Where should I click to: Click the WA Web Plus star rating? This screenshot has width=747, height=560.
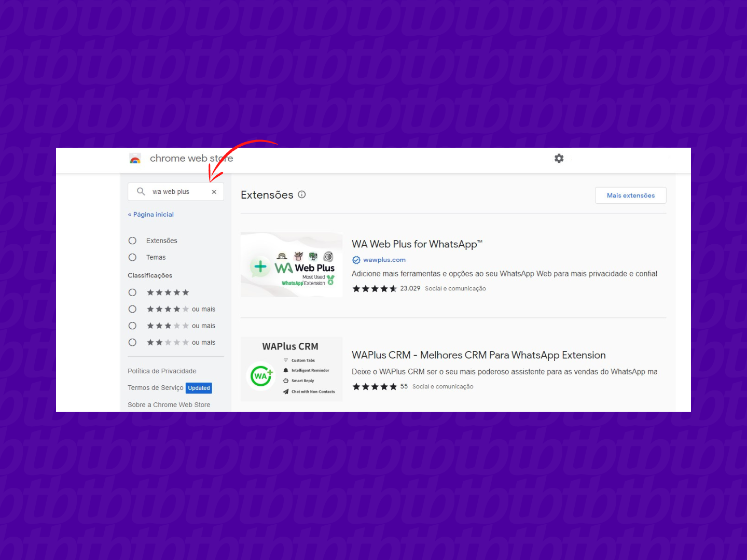coord(375,289)
